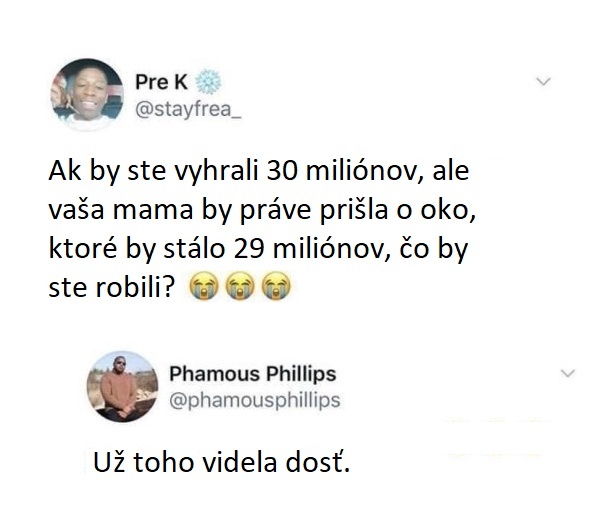Click the text "ste robili?"

[112, 287]
